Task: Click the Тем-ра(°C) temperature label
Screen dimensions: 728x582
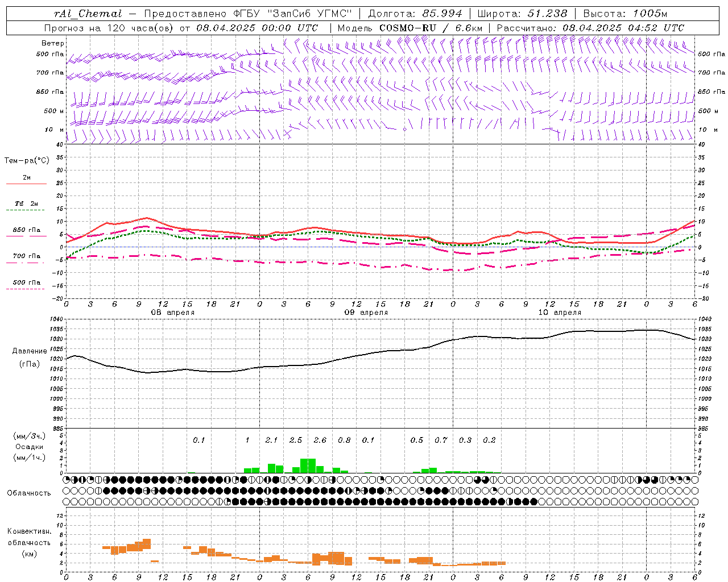Action: (x=27, y=161)
